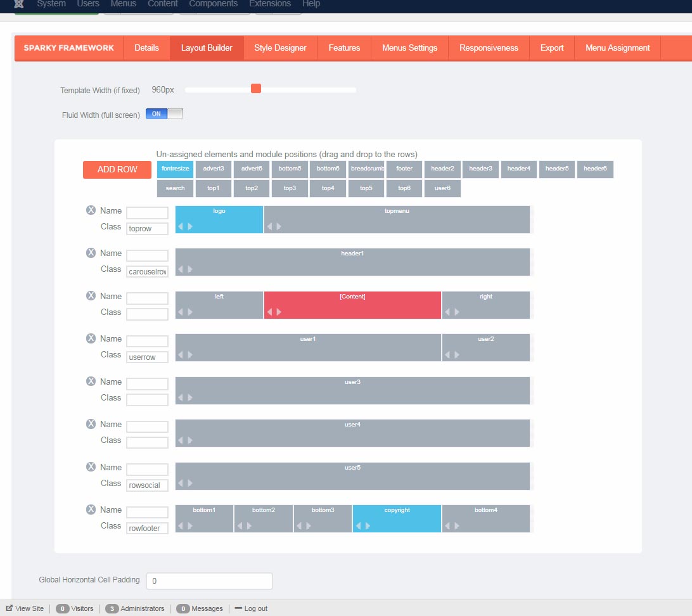
Task: Click right arrow in bottom4 cell
Action: pyautogui.click(x=457, y=525)
